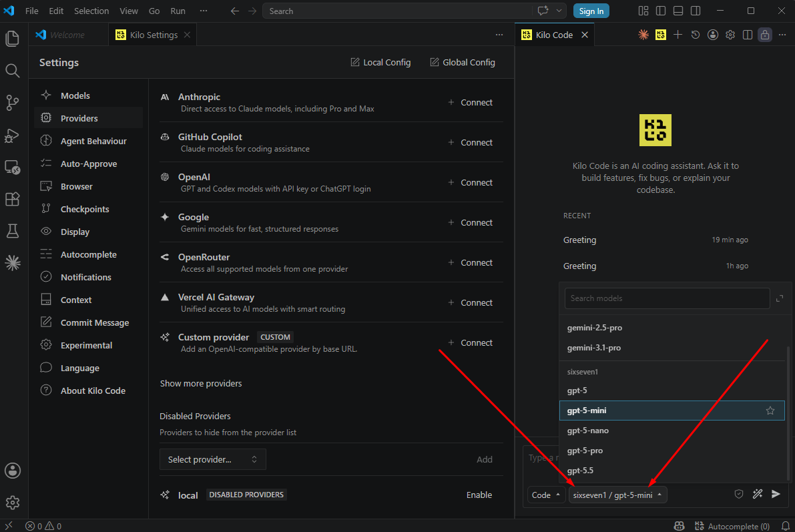Viewport: 795px width, 532px height.
Task: Connect the OpenRouter provider
Action: [x=470, y=263]
